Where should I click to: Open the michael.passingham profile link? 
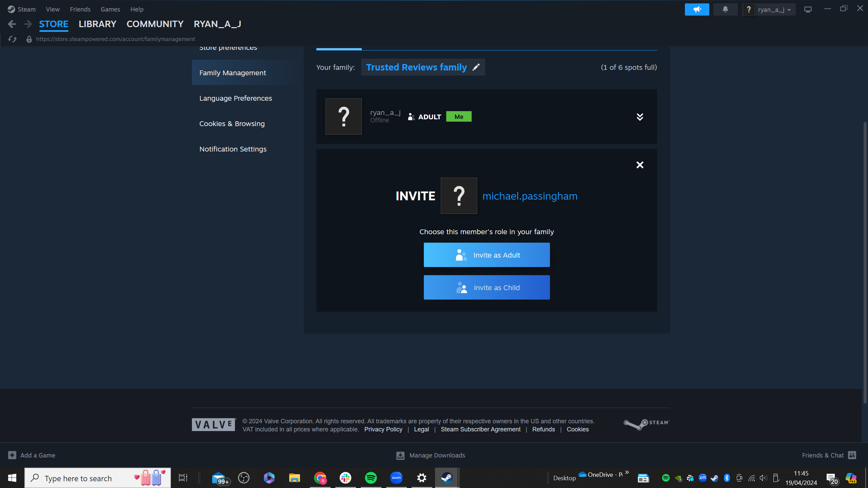(530, 196)
